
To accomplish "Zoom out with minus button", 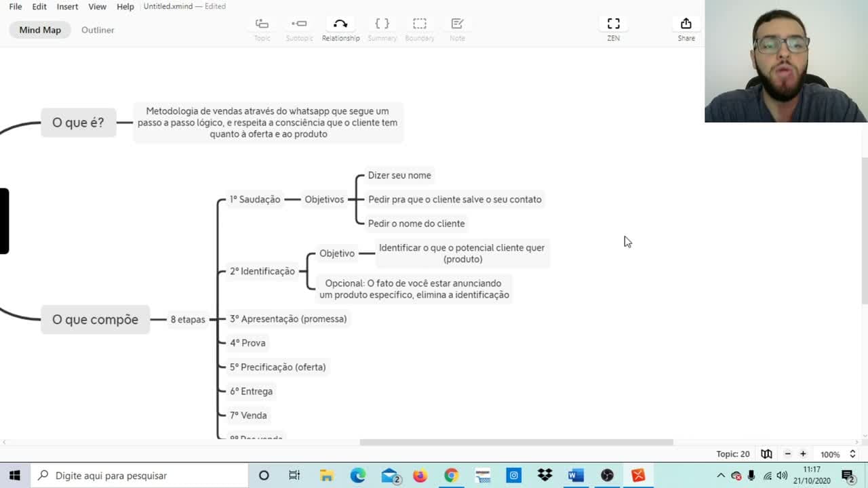I will point(788,454).
